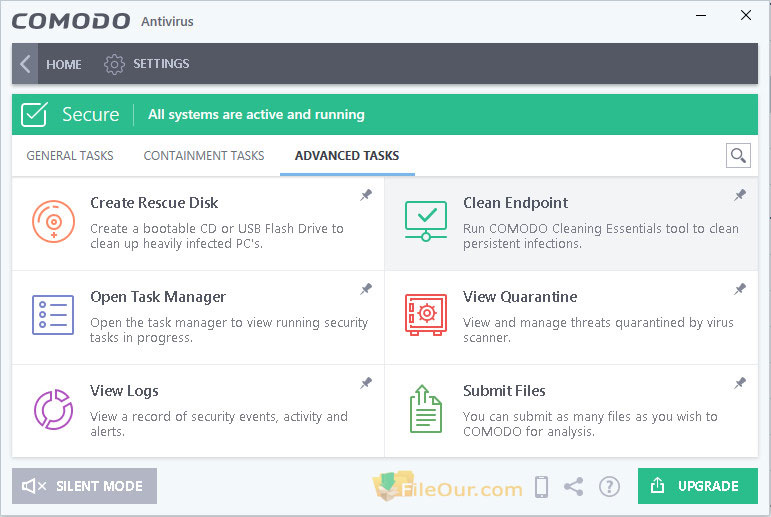This screenshot has height=517, width=771.
Task: Pin the View Logs task
Action: pos(366,383)
